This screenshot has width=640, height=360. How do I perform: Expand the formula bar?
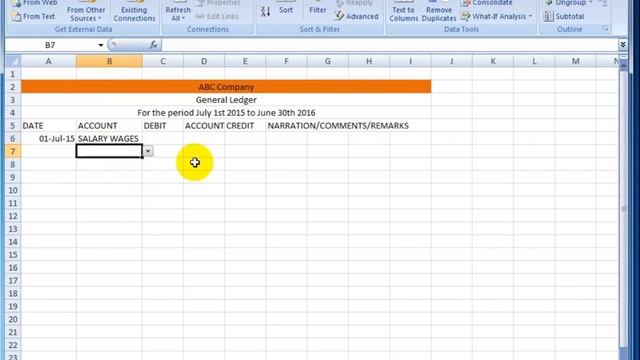tap(623, 45)
